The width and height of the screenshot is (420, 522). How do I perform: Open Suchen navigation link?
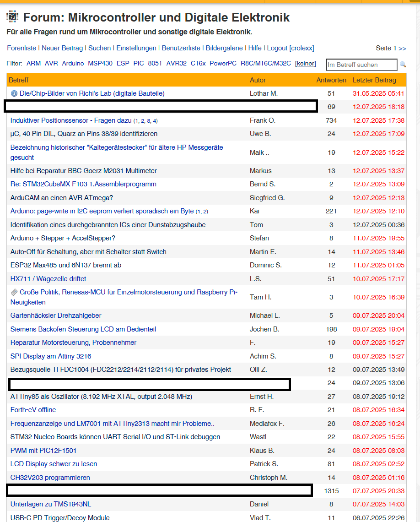(99, 48)
